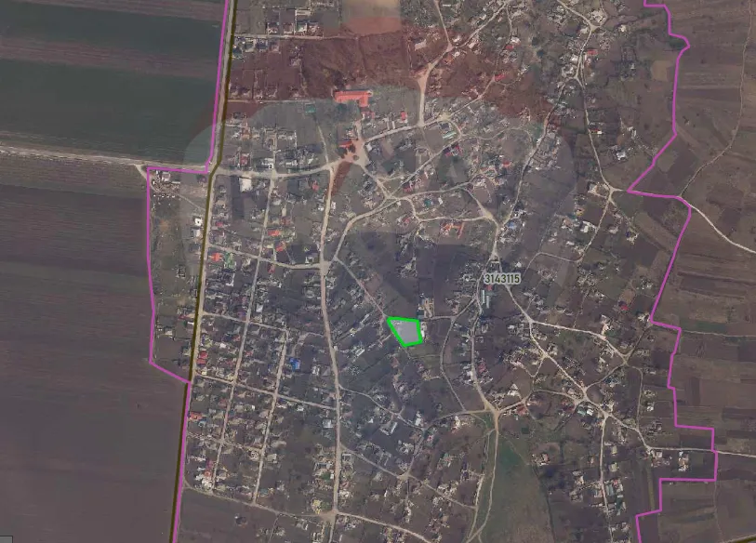Click the dark green field in top-left corner
Viewport: 756px width, 543px height.
(102, 84)
